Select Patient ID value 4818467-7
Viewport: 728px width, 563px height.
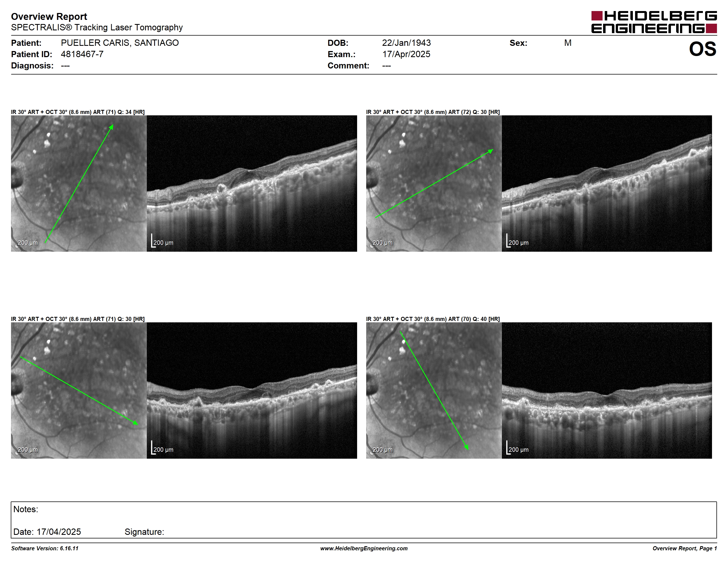[x=82, y=54]
